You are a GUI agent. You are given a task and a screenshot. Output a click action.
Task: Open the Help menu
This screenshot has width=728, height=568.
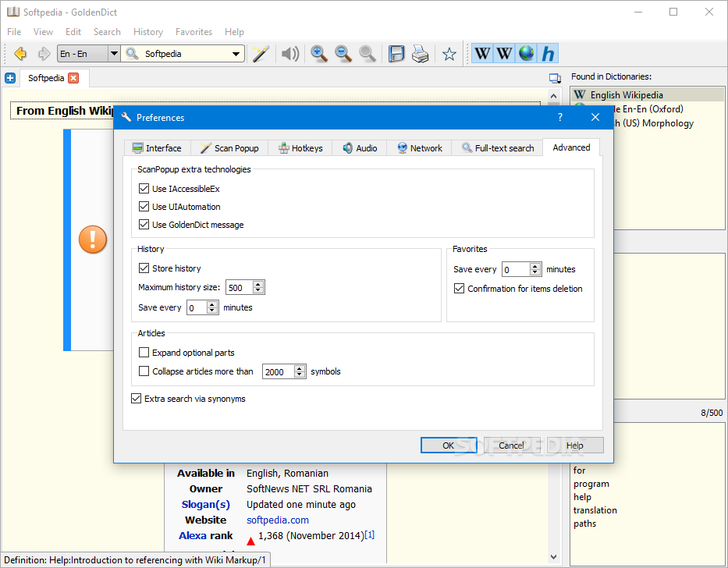tap(234, 31)
